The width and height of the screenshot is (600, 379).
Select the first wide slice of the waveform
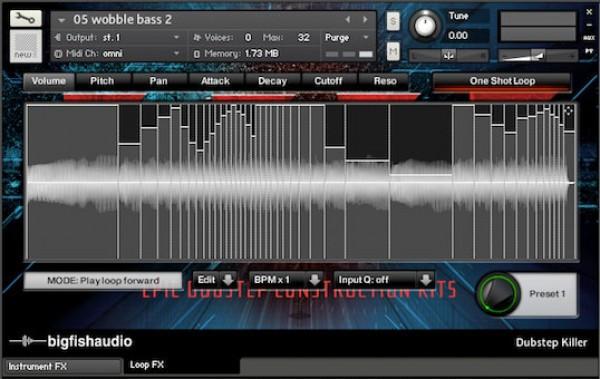pos(73,183)
